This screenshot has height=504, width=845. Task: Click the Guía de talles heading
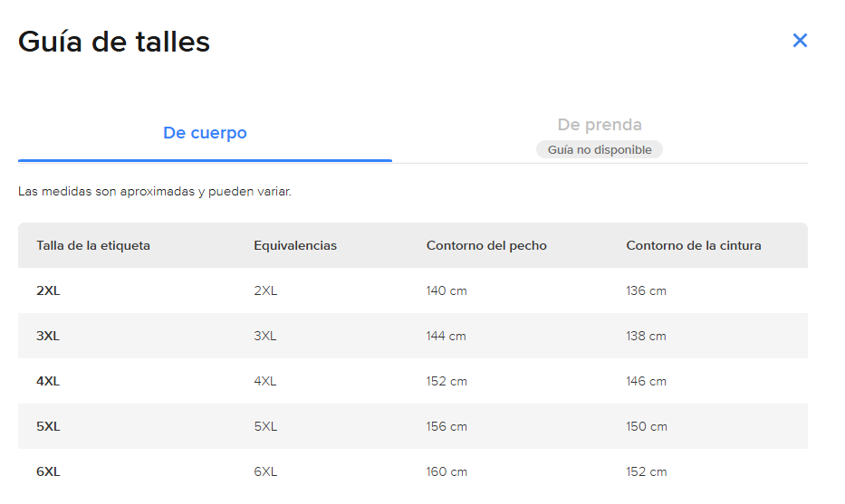[x=114, y=42]
